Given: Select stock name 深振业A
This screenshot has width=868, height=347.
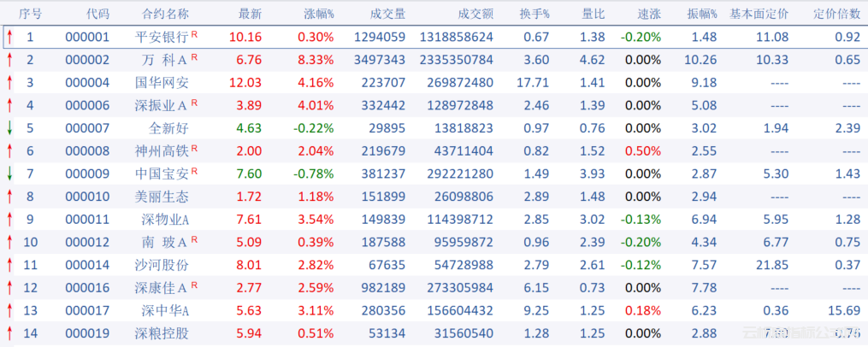Looking at the screenshot, I should point(162,106).
